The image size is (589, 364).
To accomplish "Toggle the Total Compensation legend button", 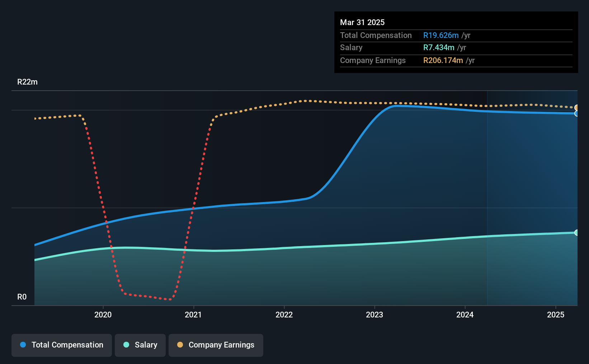I will 62,345.
